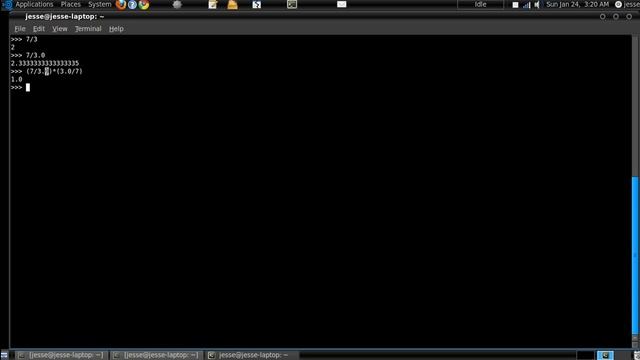640x360 pixels.
Task: Open the notepad text editor launcher
Action: [213, 4]
